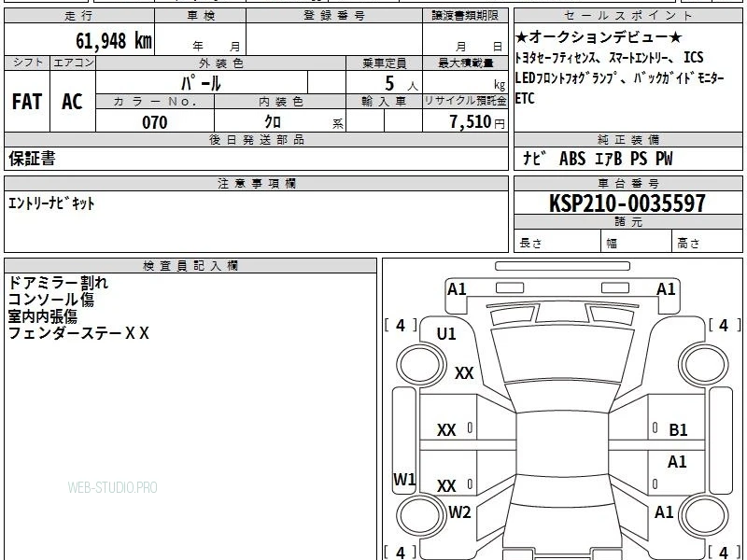The height and width of the screenshot is (560, 747).
Task: Click the 走行 column header
Action: 79,16
